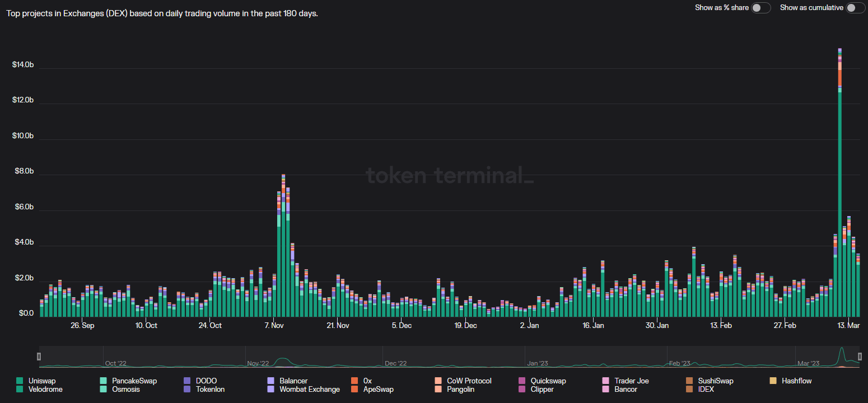The height and width of the screenshot is (403, 868).
Task: Enable the Show as cumulative switch
Action: tap(855, 8)
